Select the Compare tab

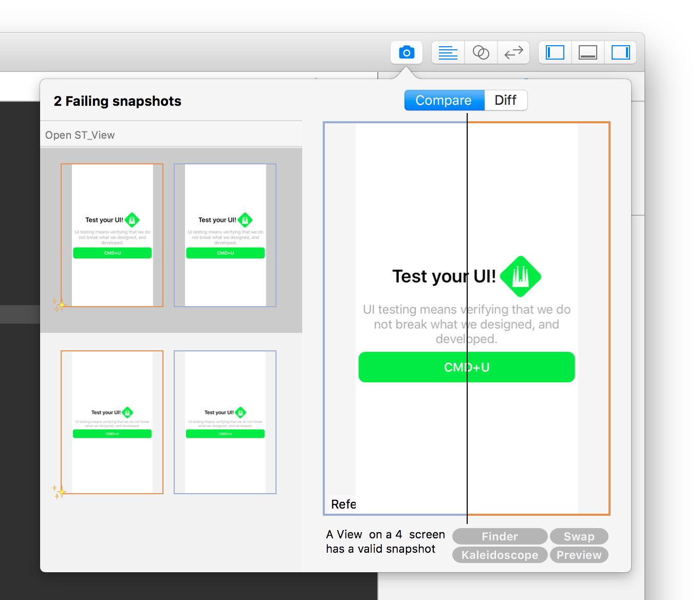click(444, 100)
